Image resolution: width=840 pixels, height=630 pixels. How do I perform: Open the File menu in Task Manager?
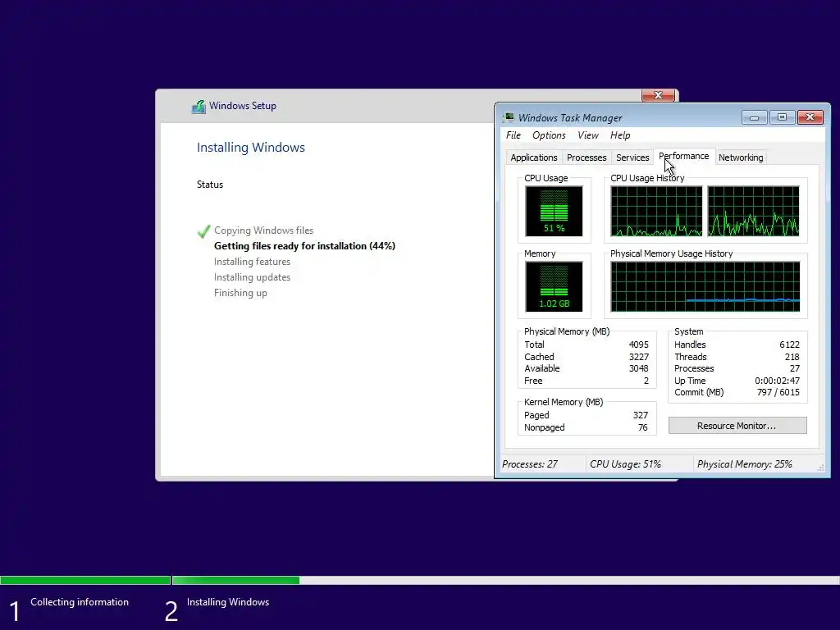point(514,135)
